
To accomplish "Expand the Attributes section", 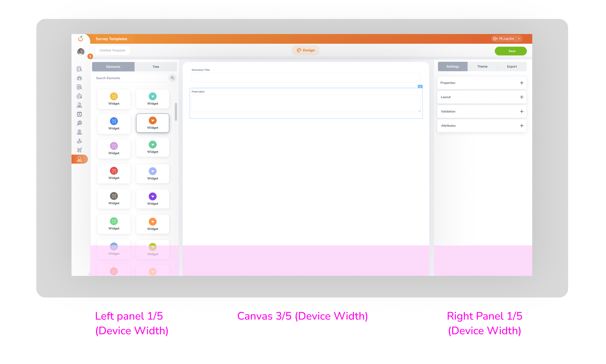I will [x=482, y=126].
